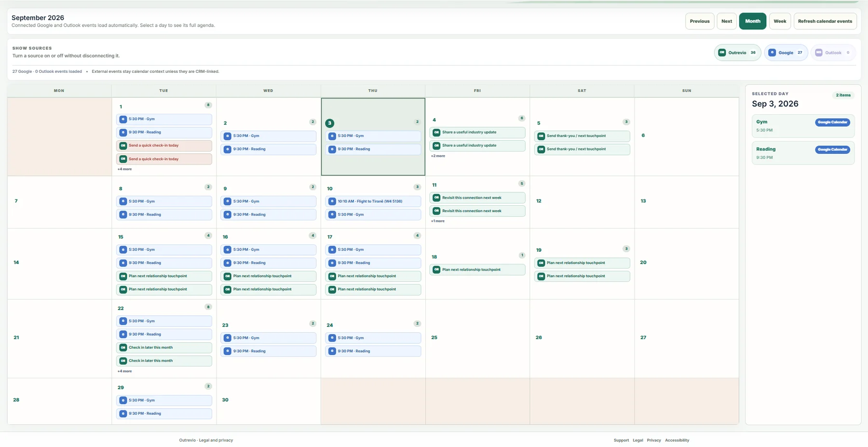Click Google icon on Sep 15 Gym event
868x447 pixels.
(x=123, y=250)
